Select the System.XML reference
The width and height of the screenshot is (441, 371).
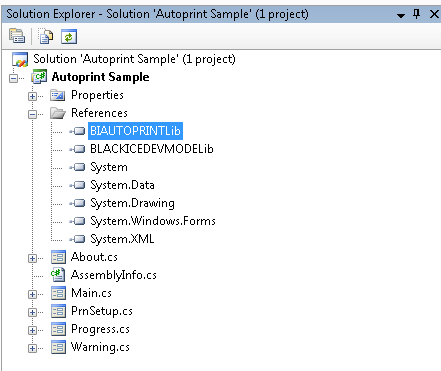point(122,239)
